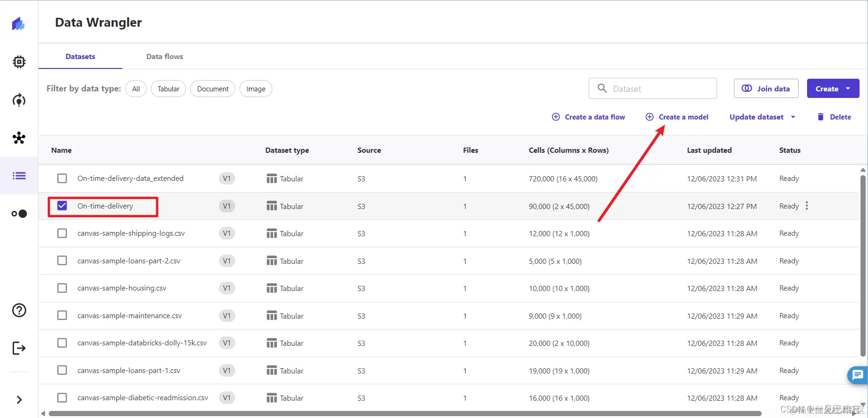Check canvas-sample-databricks-dolly-15k.csv checkbox
Screen dimensions: 868x418
click(62, 343)
